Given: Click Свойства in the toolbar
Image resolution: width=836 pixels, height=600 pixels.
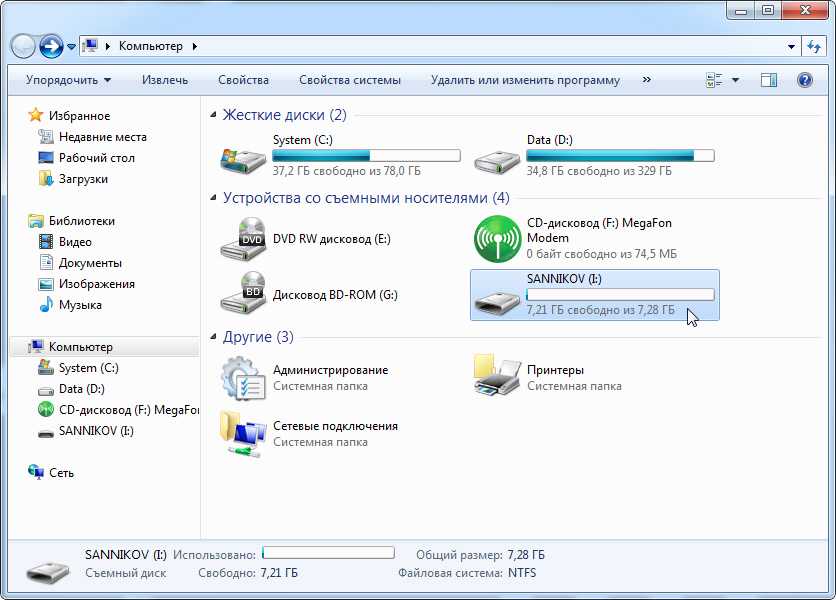Looking at the screenshot, I should pyautogui.click(x=243, y=80).
